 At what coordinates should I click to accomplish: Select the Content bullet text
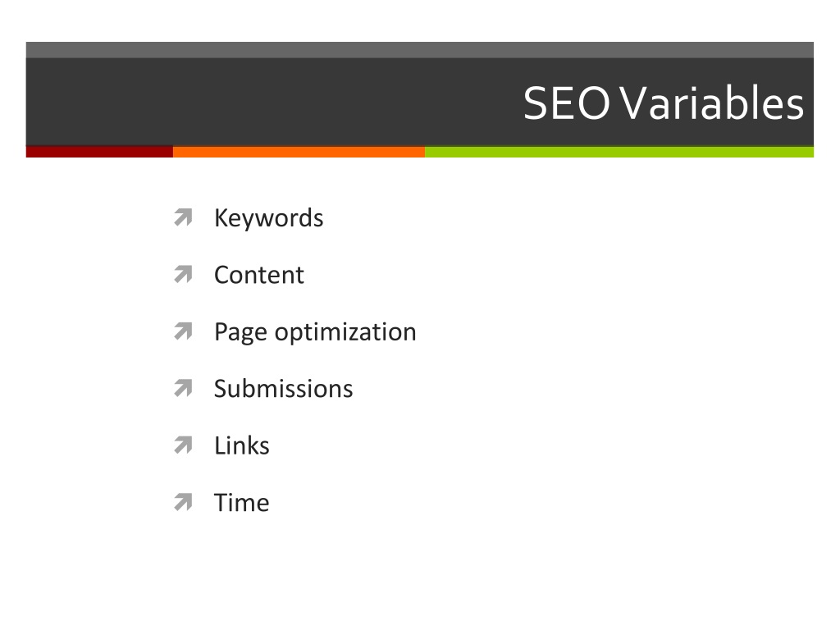[258, 275]
